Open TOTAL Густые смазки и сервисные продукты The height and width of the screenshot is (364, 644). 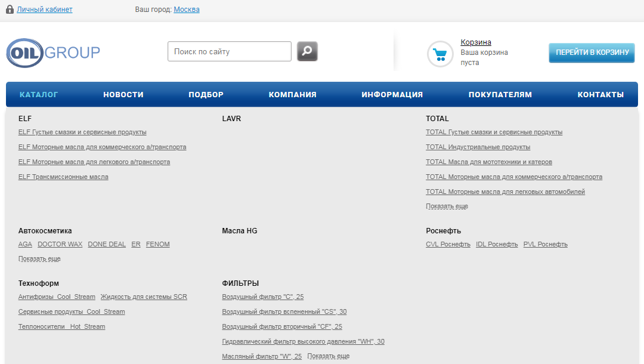494,132
